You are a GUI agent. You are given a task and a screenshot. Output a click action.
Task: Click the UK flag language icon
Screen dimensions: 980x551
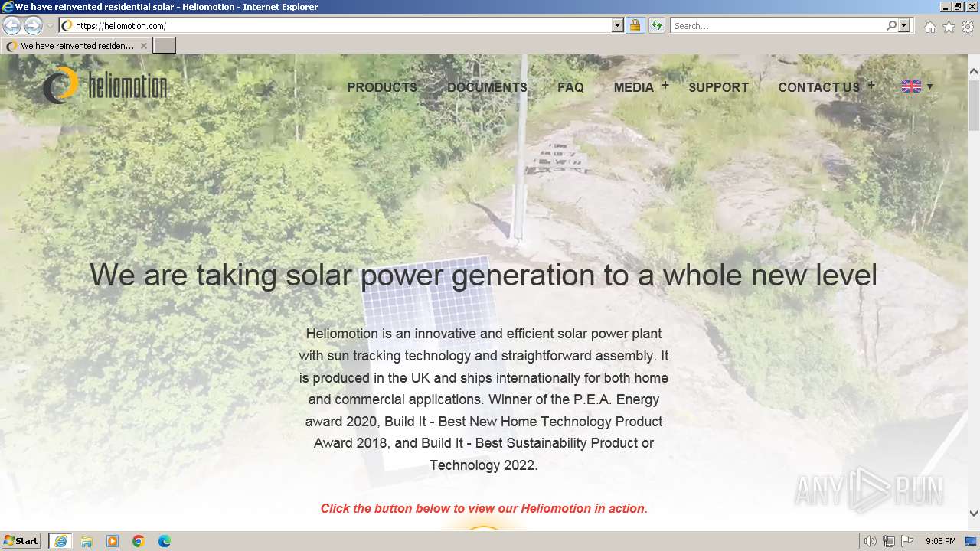(x=911, y=86)
